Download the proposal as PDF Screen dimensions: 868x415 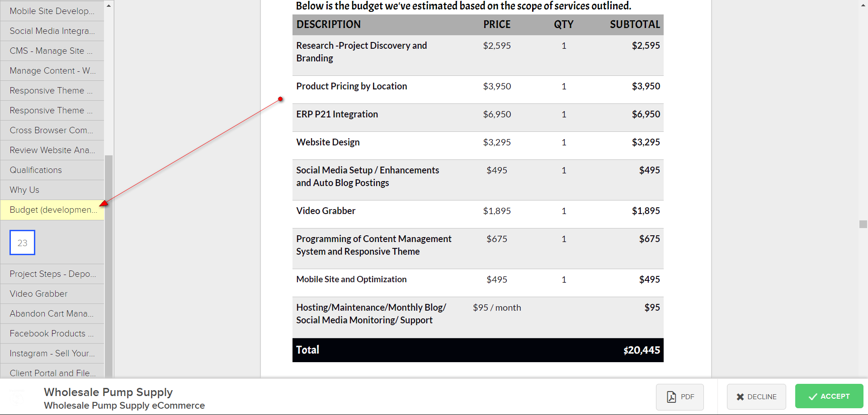click(x=680, y=397)
